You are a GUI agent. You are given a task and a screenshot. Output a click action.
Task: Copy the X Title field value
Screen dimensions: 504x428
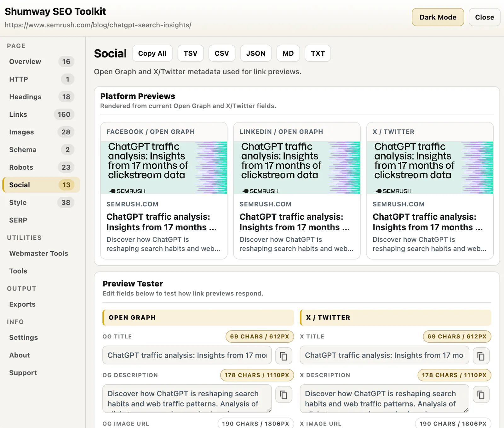[x=481, y=356]
